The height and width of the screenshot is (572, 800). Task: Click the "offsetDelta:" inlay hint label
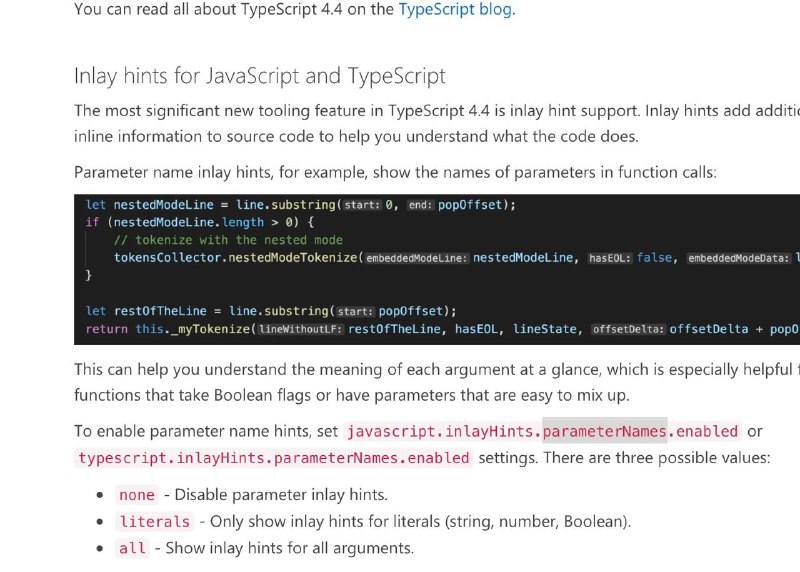pyautogui.click(x=627, y=329)
